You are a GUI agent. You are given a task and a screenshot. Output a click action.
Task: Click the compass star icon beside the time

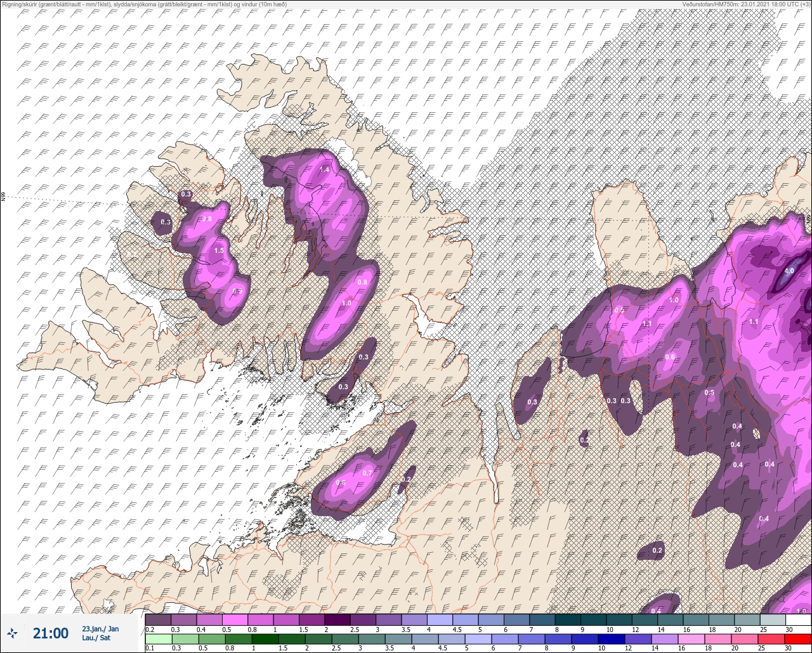(x=12, y=633)
